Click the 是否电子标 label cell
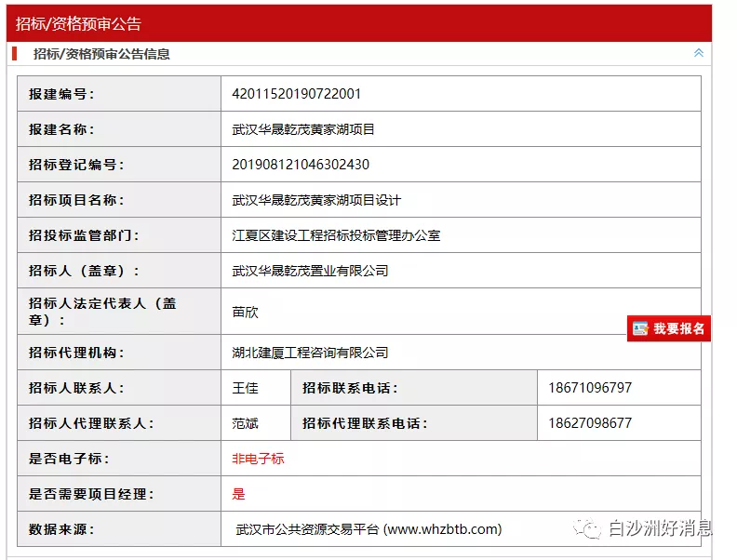737x560 pixels. (x=119, y=459)
